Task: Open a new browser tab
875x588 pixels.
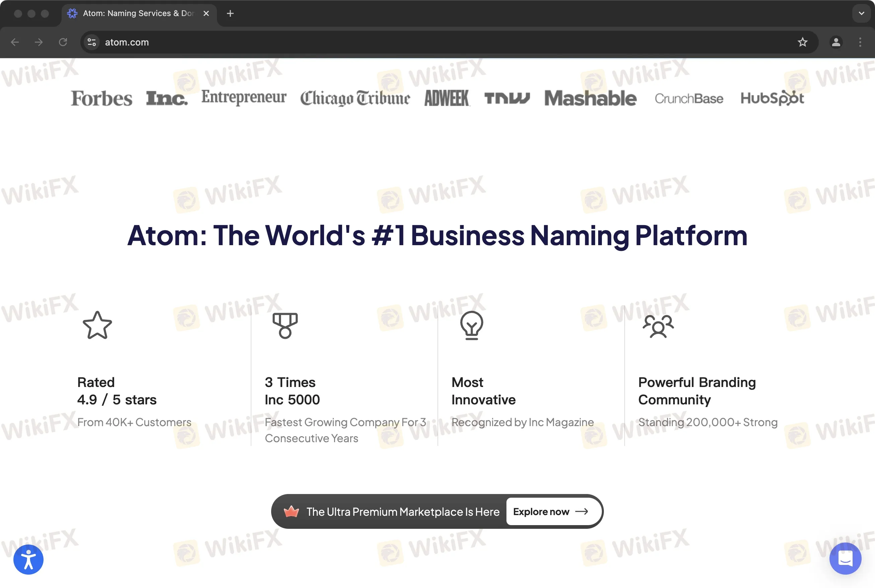Action: 230,13
